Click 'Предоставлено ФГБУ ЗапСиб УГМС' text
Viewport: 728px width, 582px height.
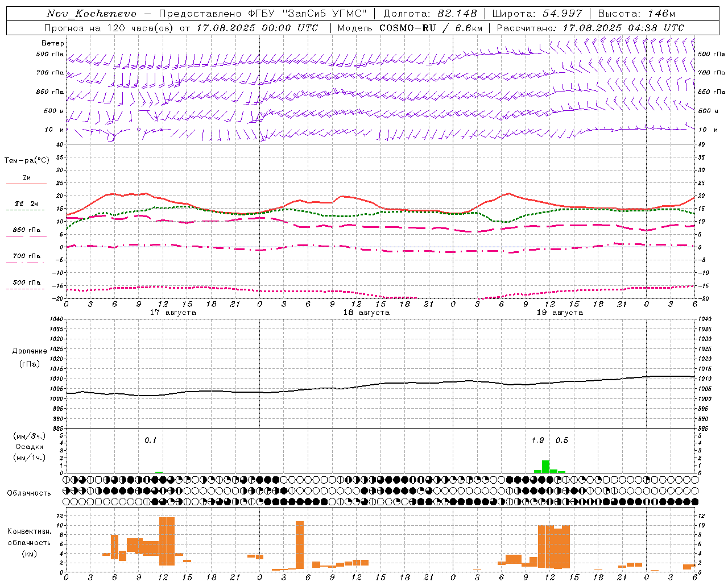tap(263, 14)
